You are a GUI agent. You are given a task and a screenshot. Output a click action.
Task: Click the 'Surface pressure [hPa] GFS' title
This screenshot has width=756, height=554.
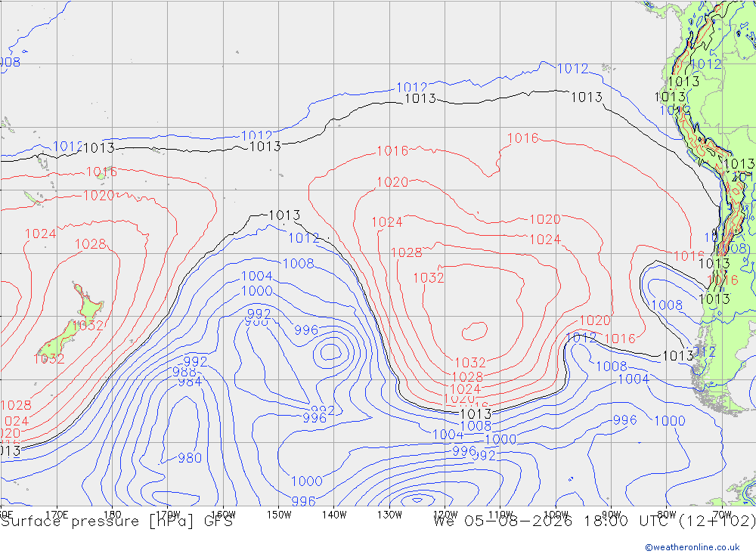coord(116,522)
